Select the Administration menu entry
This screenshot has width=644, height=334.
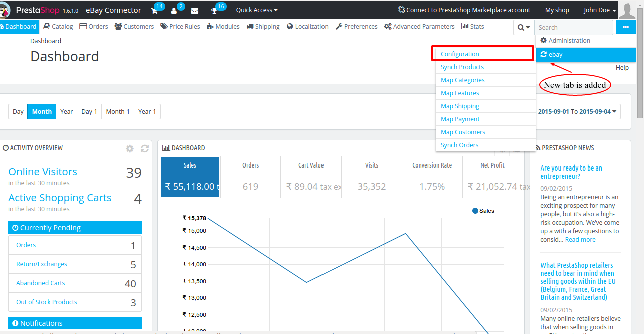pos(586,41)
